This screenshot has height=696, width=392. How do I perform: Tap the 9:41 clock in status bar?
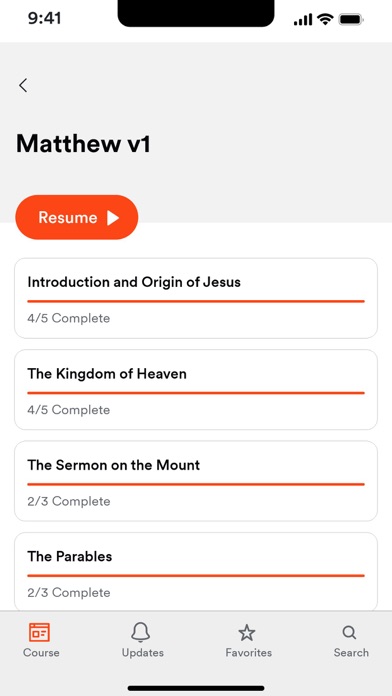click(44, 19)
